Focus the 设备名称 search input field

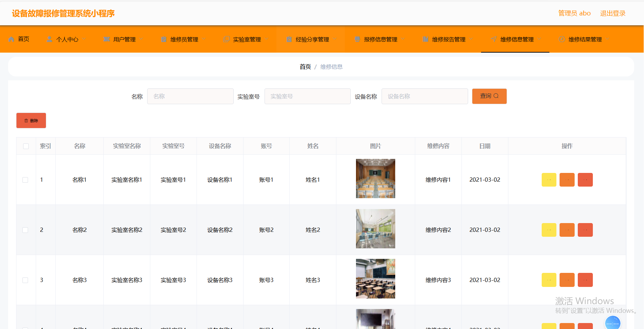(425, 96)
